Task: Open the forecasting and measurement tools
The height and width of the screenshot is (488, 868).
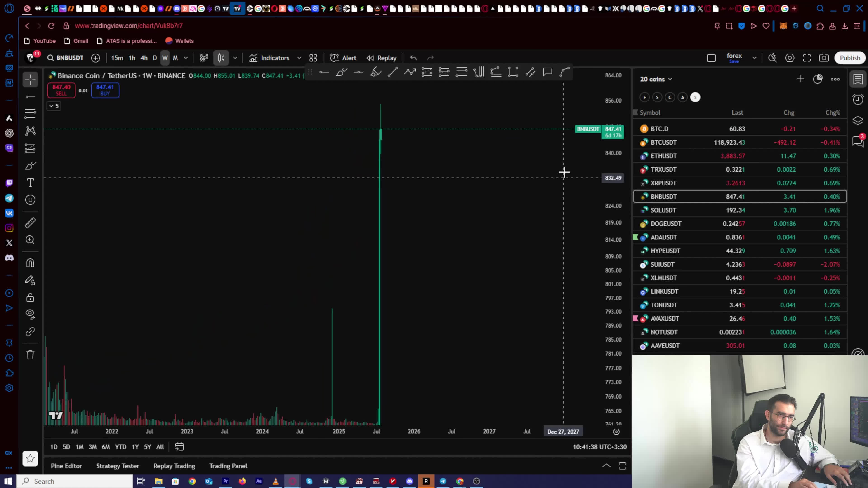Action: coord(30,148)
